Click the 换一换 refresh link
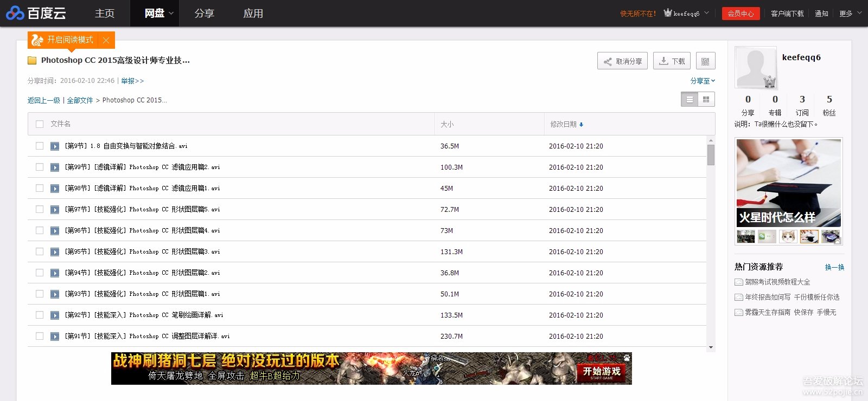868x401 pixels. 834,267
